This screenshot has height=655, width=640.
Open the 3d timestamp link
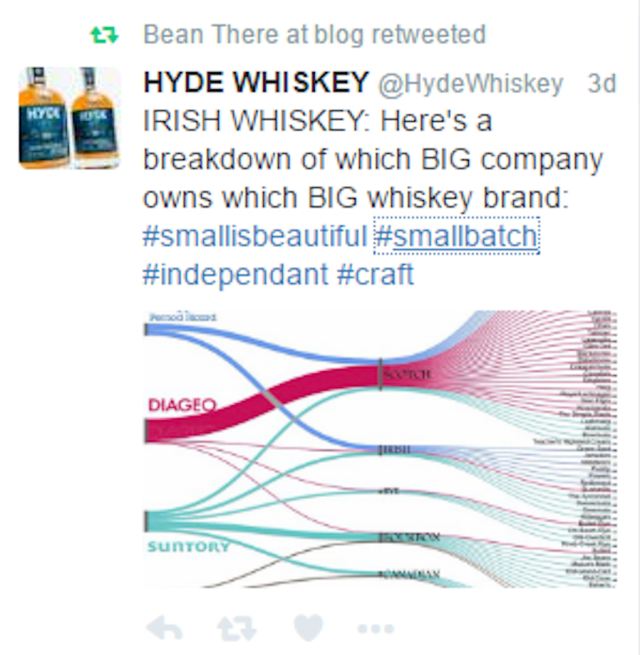tap(602, 83)
